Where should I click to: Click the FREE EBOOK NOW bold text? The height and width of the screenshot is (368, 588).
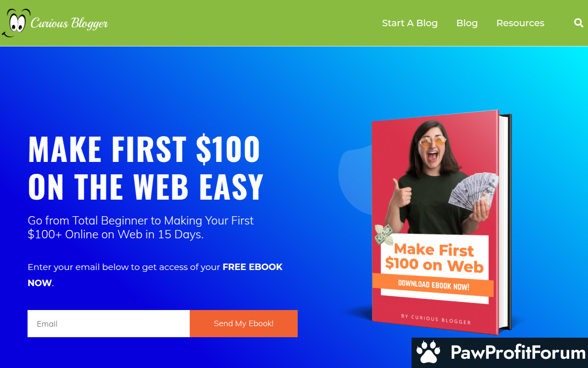tap(155, 275)
